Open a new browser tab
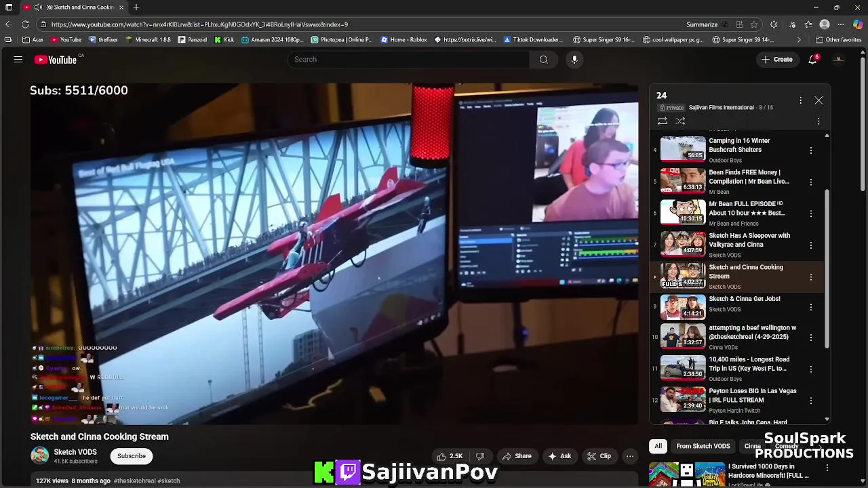The height and width of the screenshot is (488, 868). click(x=136, y=7)
